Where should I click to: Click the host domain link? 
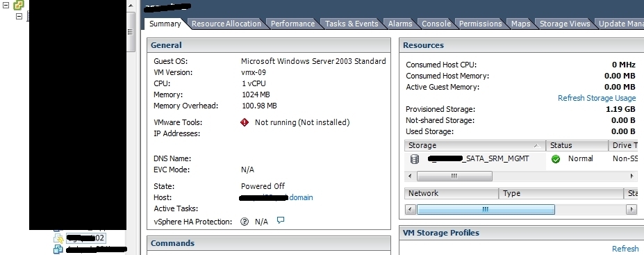pos(301,197)
